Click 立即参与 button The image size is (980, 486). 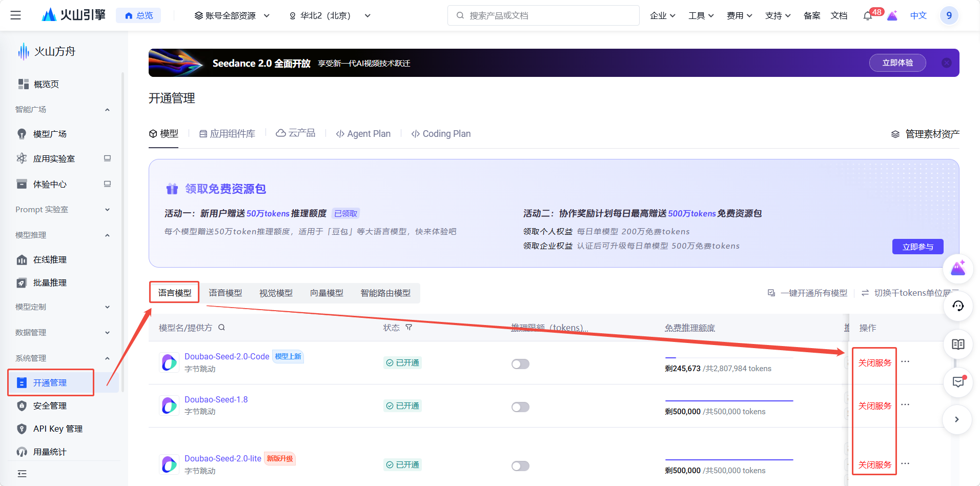[918, 247]
